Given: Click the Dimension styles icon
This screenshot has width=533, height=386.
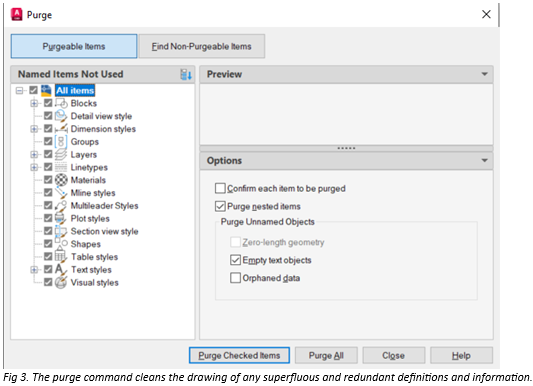Looking at the screenshot, I should click(61, 129).
